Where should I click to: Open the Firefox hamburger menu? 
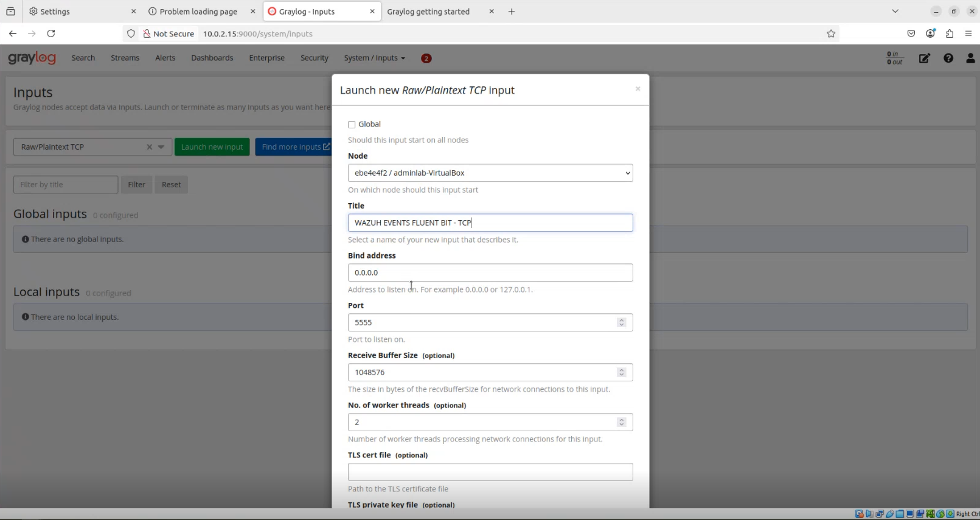(x=968, y=33)
